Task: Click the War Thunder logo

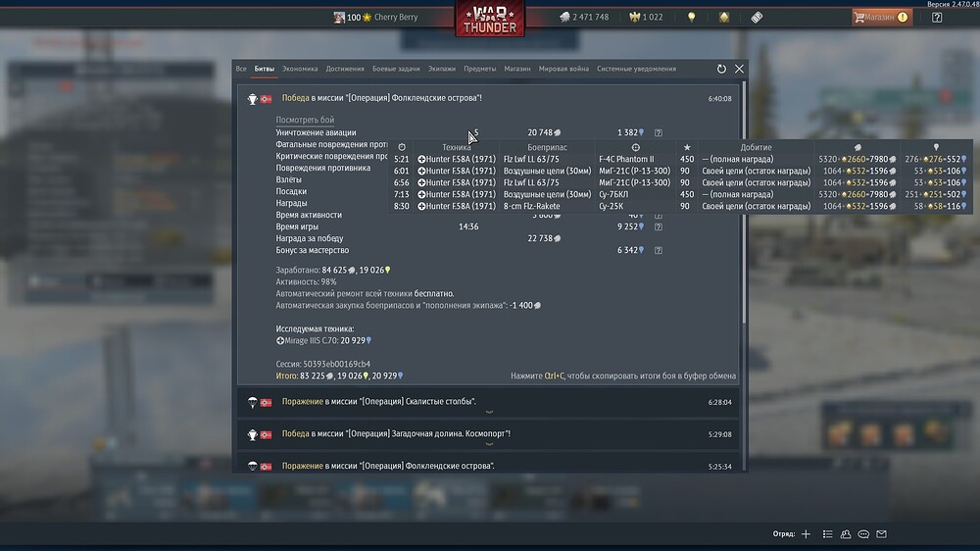Action: coord(490,19)
